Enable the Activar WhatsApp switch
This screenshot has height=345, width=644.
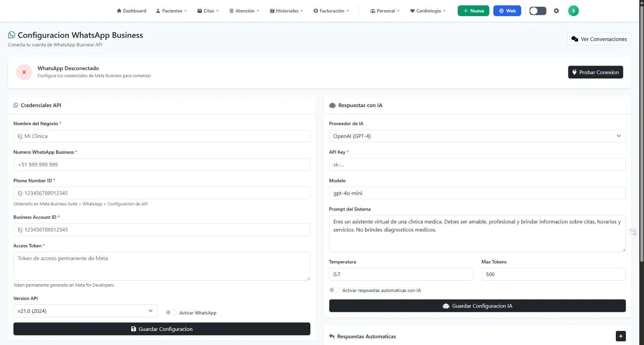171,312
